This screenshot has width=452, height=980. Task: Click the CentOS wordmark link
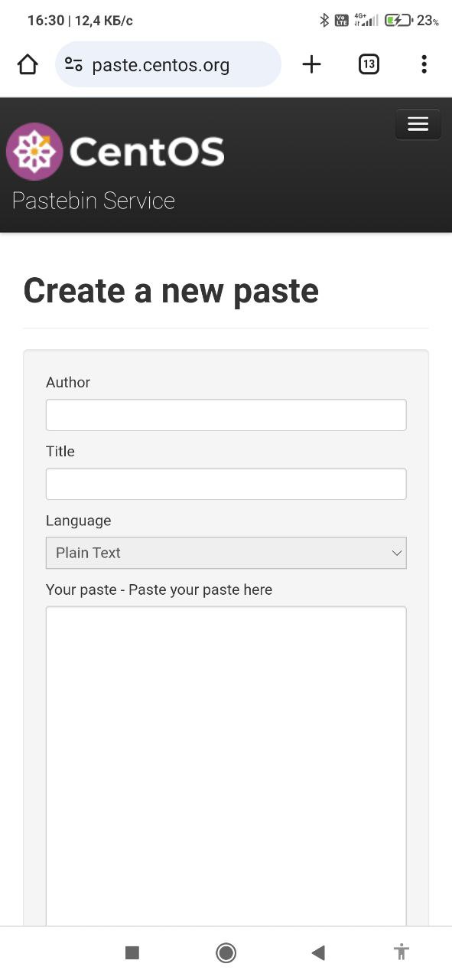pos(147,152)
